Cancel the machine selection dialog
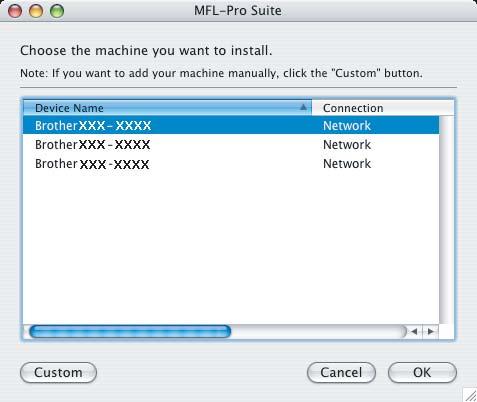Viewport: 477px width, 402px height. pos(341,372)
